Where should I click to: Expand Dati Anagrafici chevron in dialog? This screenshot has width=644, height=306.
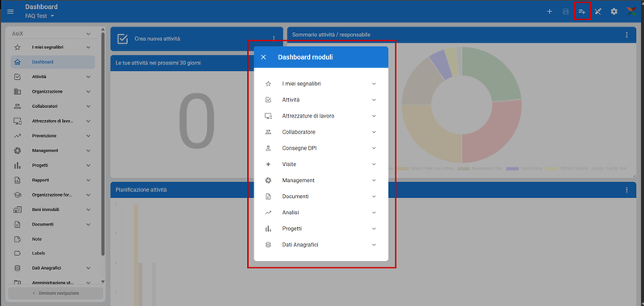(x=374, y=245)
